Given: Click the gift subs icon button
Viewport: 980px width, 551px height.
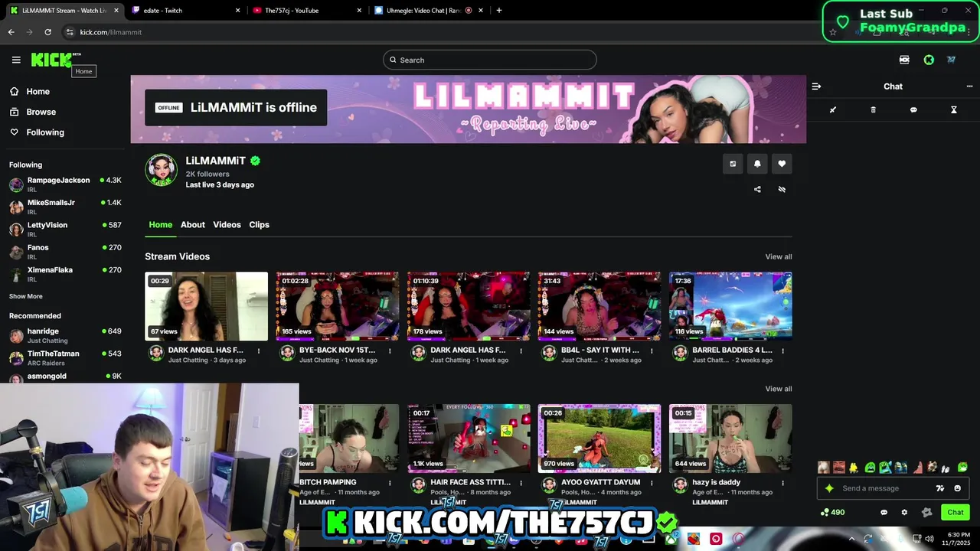Looking at the screenshot, I should point(733,164).
